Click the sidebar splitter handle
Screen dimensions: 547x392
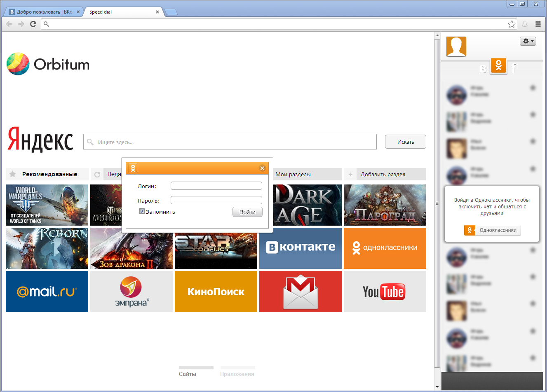(437, 203)
